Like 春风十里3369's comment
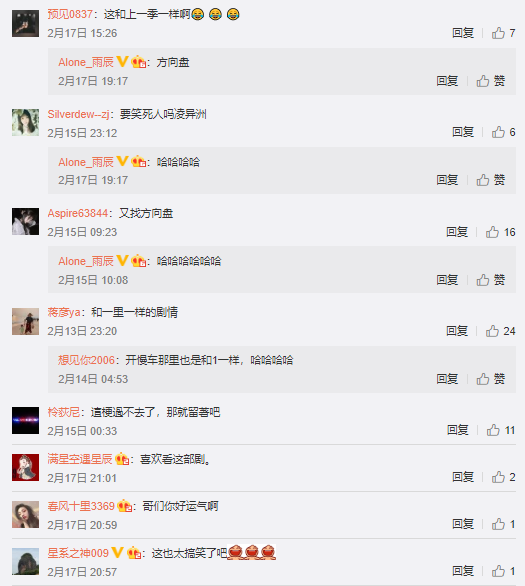This screenshot has height=586, width=525. point(503,524)
